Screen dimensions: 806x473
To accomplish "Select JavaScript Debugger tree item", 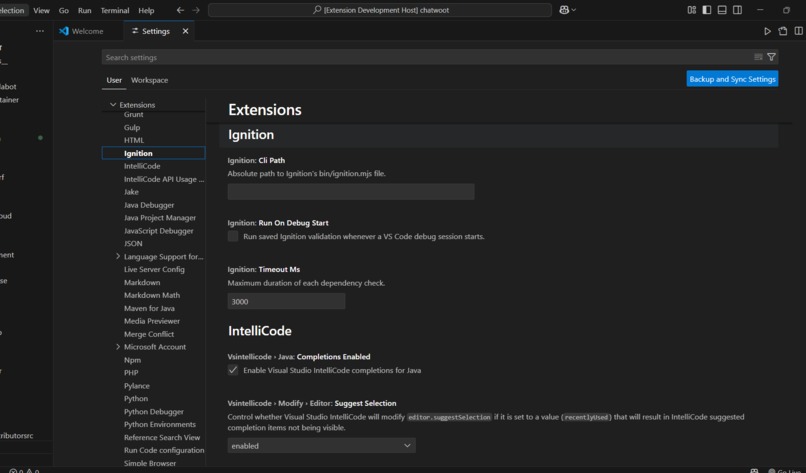I will (x=158, y=231).
